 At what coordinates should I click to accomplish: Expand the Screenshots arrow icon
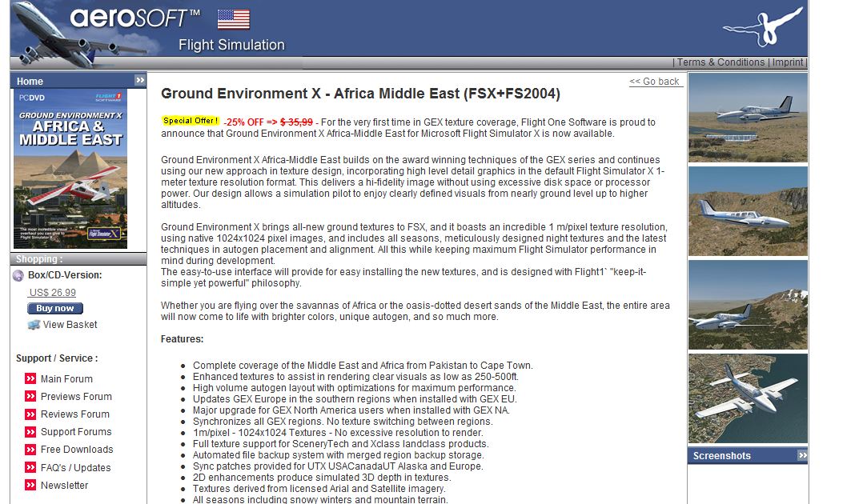click(802, 455)
